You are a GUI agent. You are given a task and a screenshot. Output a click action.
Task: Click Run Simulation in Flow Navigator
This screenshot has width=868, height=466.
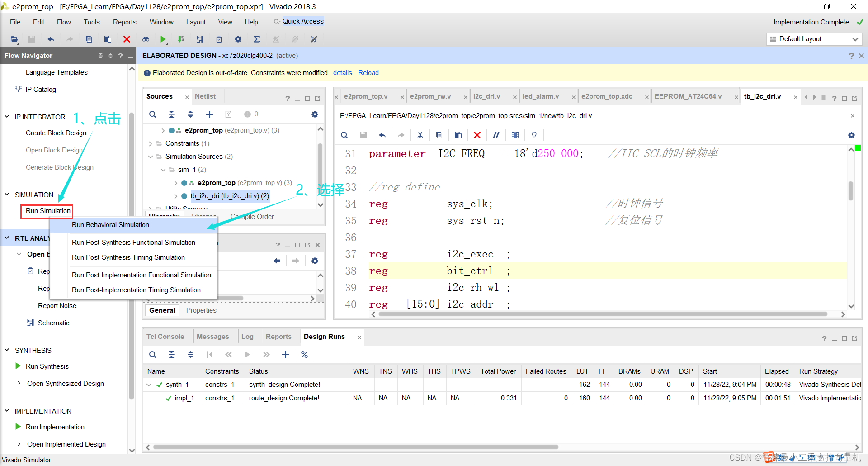point(48,211)
